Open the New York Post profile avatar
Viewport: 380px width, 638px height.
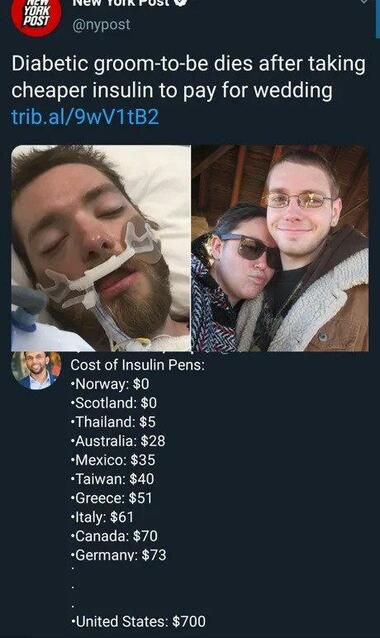pos(37,16)
